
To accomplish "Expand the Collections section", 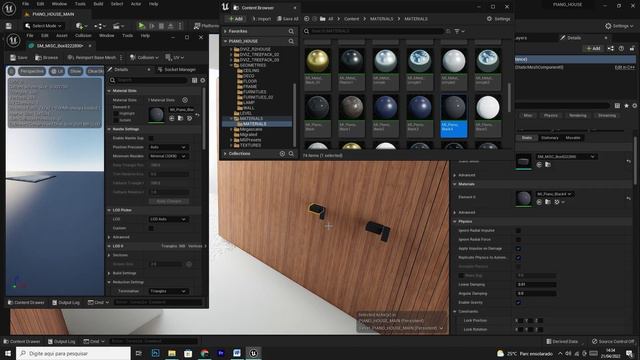I will (x=225, y=153).
